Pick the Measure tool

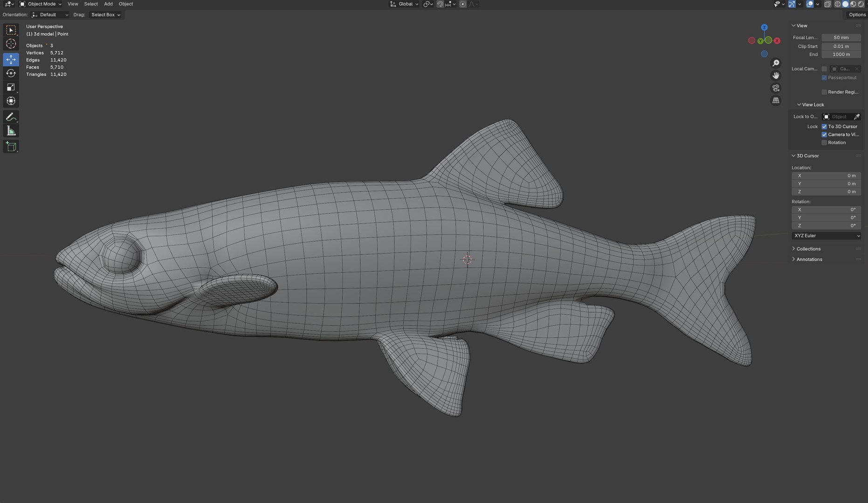[11, 131]
